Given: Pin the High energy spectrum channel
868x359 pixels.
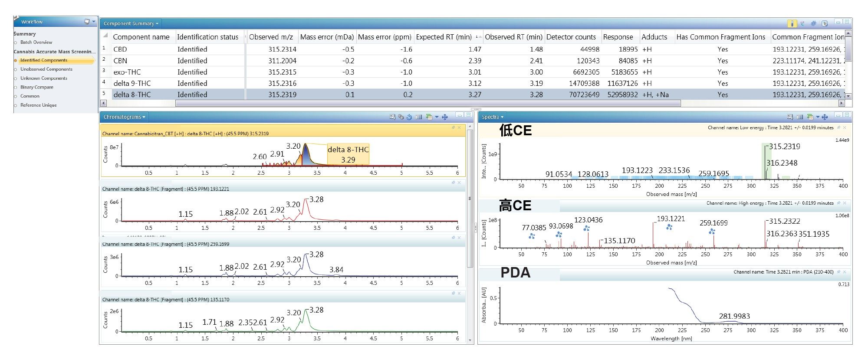Looking at the screenshot, I should point(839,203).
